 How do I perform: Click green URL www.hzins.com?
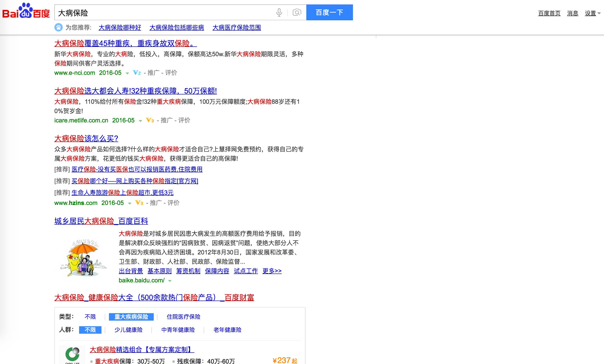76,203
